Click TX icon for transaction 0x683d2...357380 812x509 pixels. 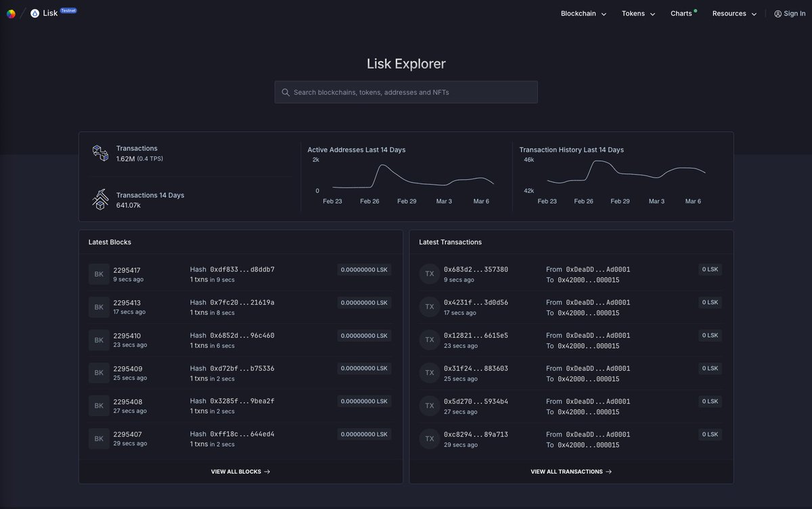click(x=430, y=274)
